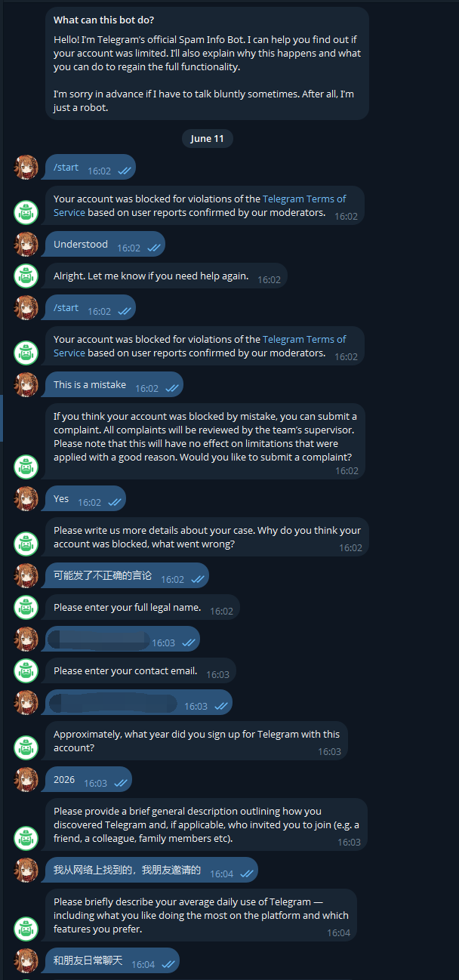The image size is (459, 980).
Task: Click the second /start command message
Action: (x=90, y=307)
